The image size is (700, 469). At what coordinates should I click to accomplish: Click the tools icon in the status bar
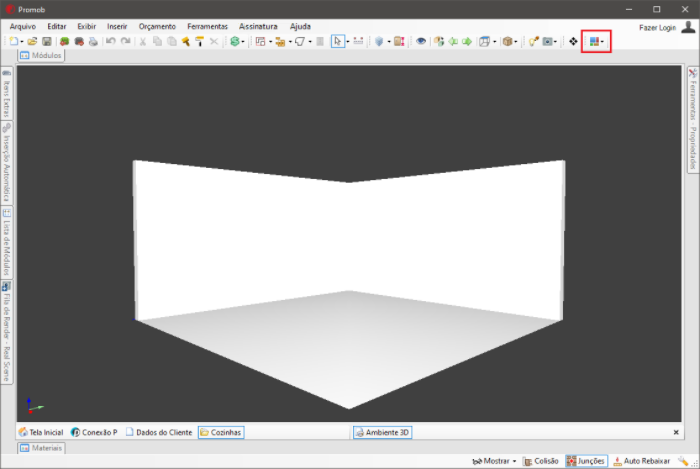(683, 461)
